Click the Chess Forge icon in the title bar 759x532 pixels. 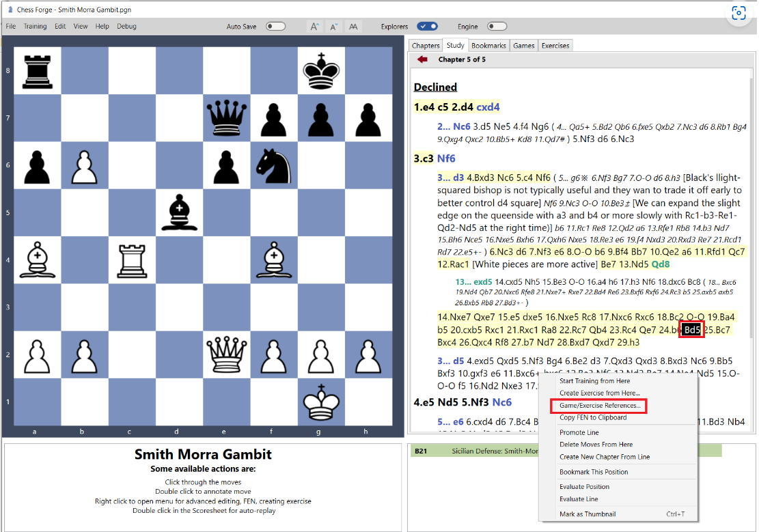10,10
